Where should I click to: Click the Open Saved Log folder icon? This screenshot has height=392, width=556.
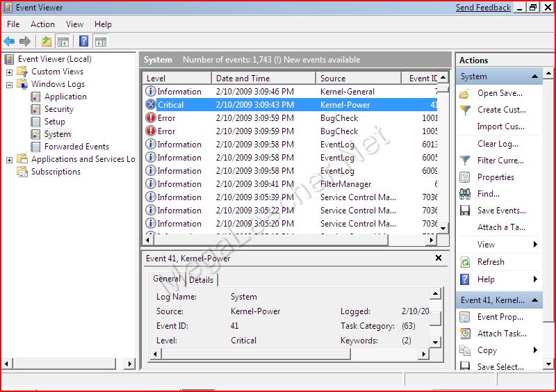click(465, 93)
